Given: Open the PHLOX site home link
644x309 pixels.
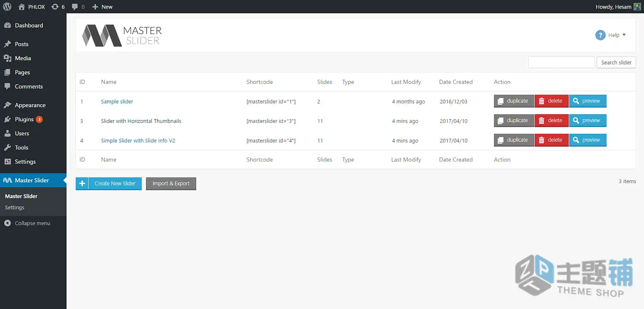Looking at the screenshot, I should point(32,7).
